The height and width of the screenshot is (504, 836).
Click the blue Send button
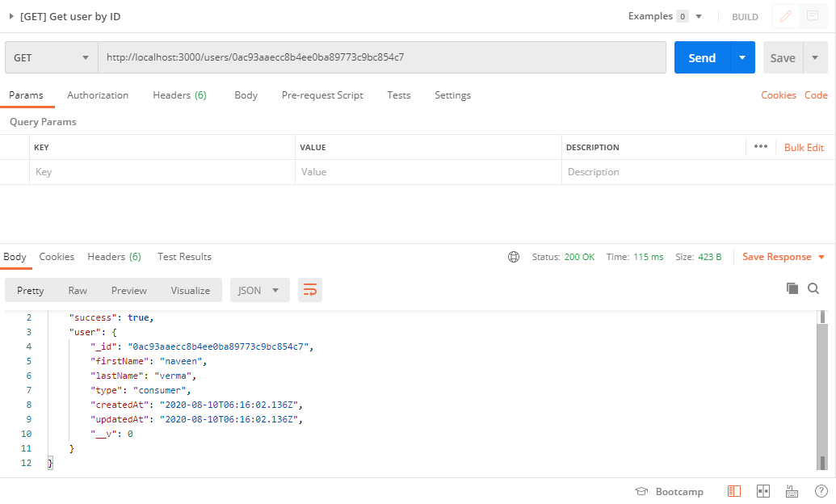(x=702, y=57)
